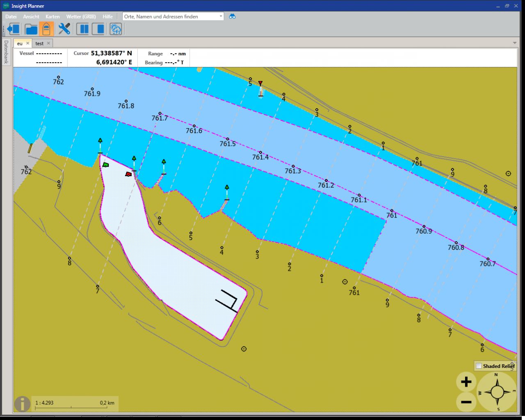Click the split two-pane layout icon

83,29
